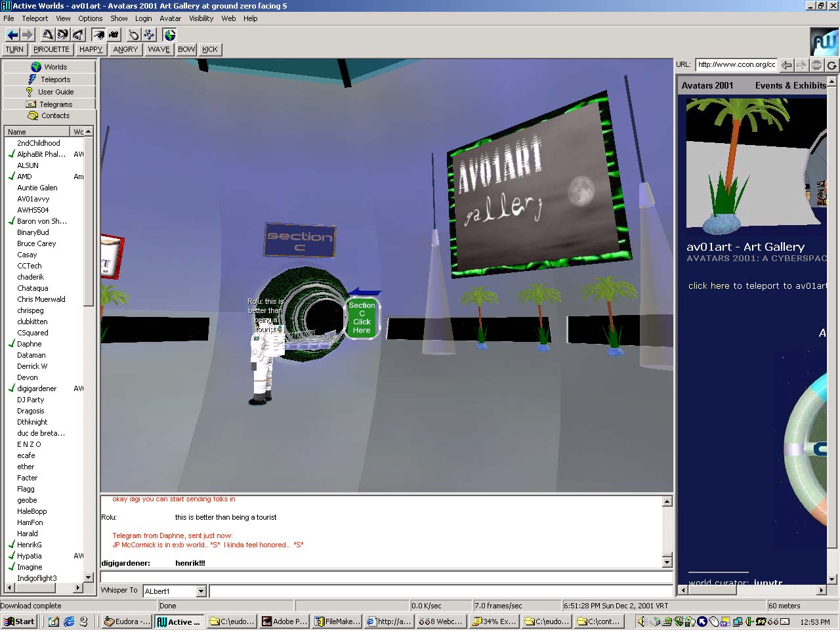Click the web browser reload icon
The width and height of the screenshot is (840, 630).
click(x=831, y=65)
